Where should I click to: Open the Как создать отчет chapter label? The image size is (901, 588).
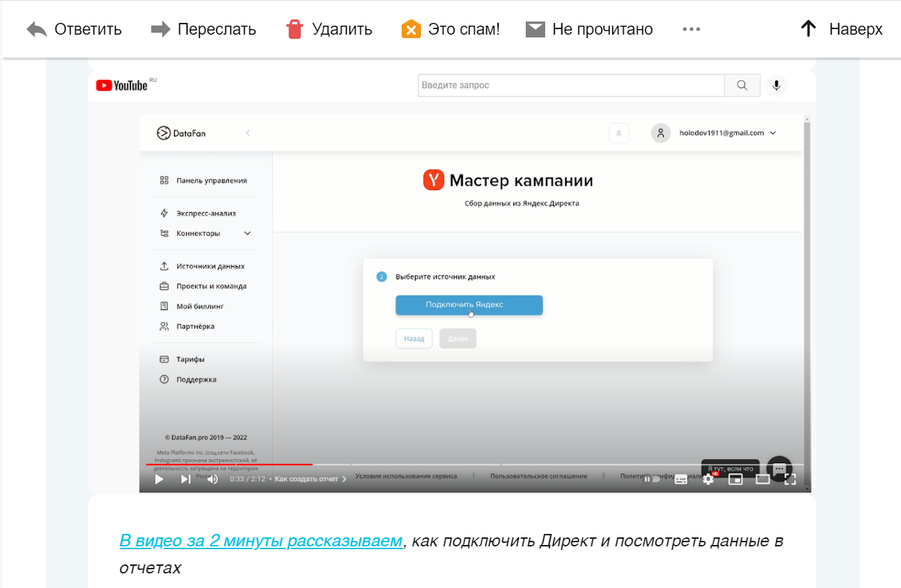click(x=310, y=479)
